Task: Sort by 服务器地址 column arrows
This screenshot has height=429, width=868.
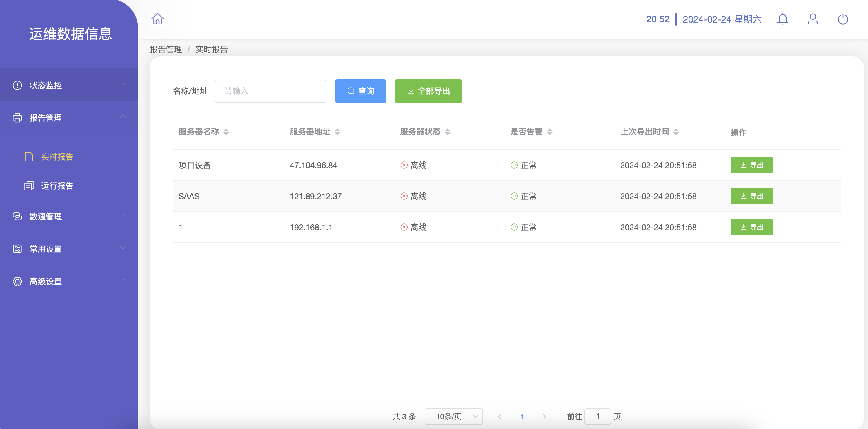Action: pos(337,132)
